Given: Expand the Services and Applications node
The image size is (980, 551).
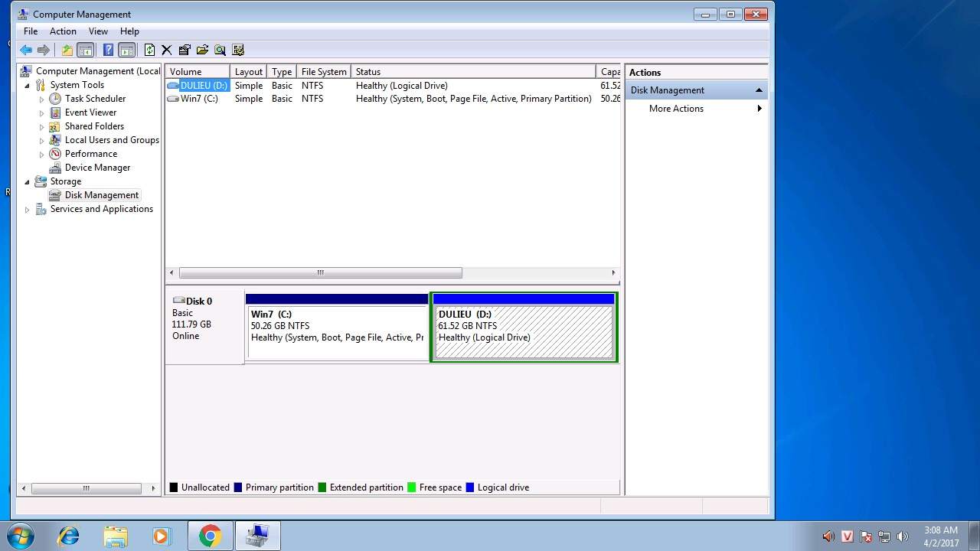Looking at the screenshot, I should (x=28, y=210).
